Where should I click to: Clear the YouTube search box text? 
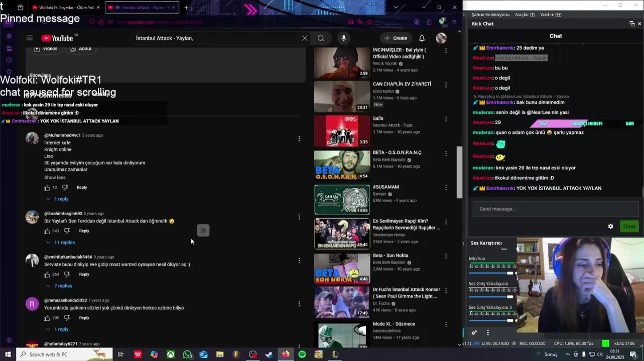305,38
